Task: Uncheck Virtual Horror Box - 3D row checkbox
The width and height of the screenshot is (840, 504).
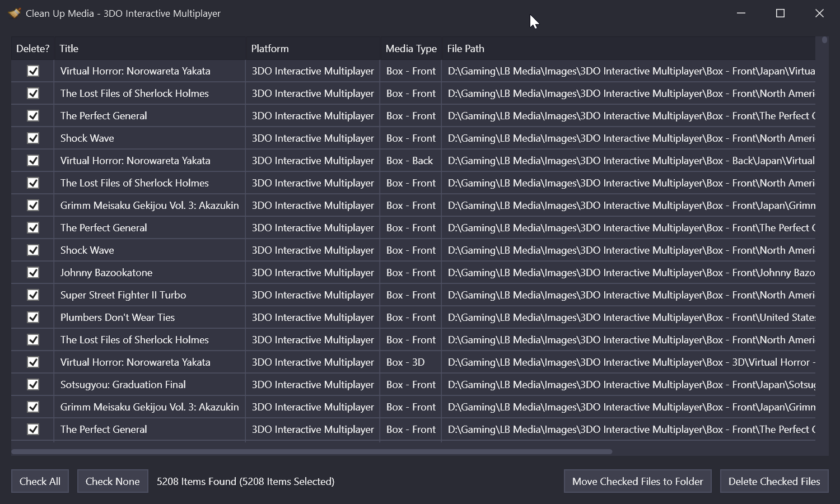Action: (x=33, y=362)
